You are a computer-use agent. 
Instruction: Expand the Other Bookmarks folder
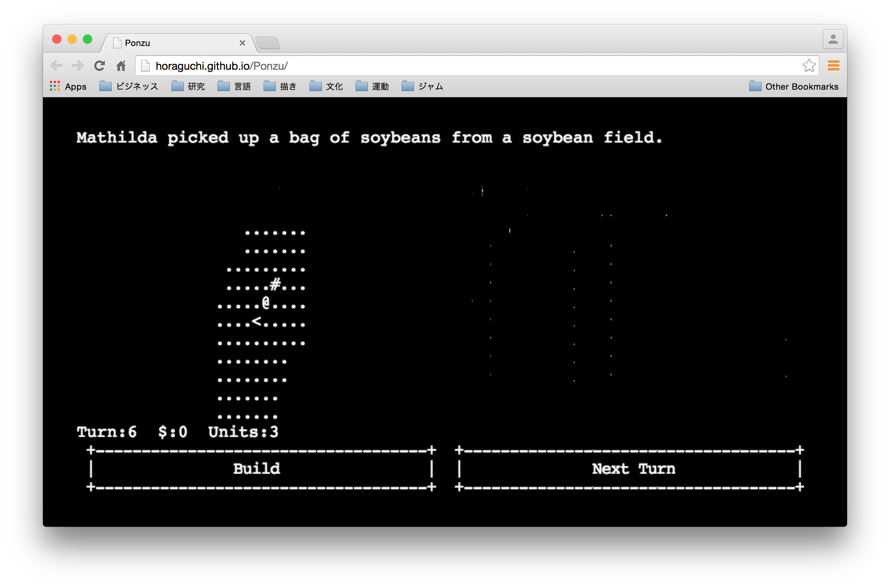[794, 87]
